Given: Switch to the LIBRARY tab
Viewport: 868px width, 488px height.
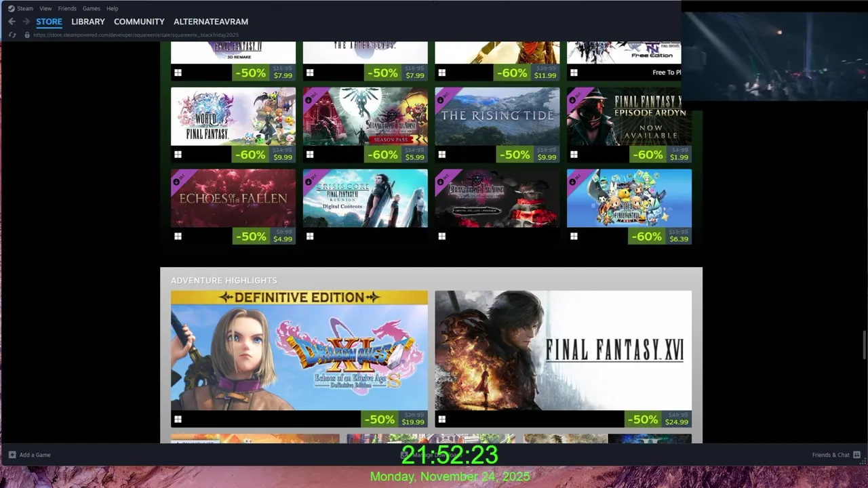Looking at the screenshot, I should [88, 22].
